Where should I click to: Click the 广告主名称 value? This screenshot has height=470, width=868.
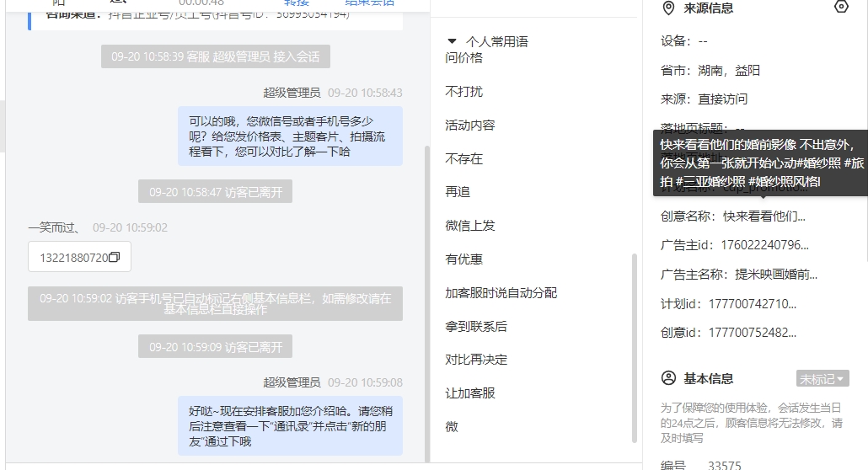tap(776, 275)
